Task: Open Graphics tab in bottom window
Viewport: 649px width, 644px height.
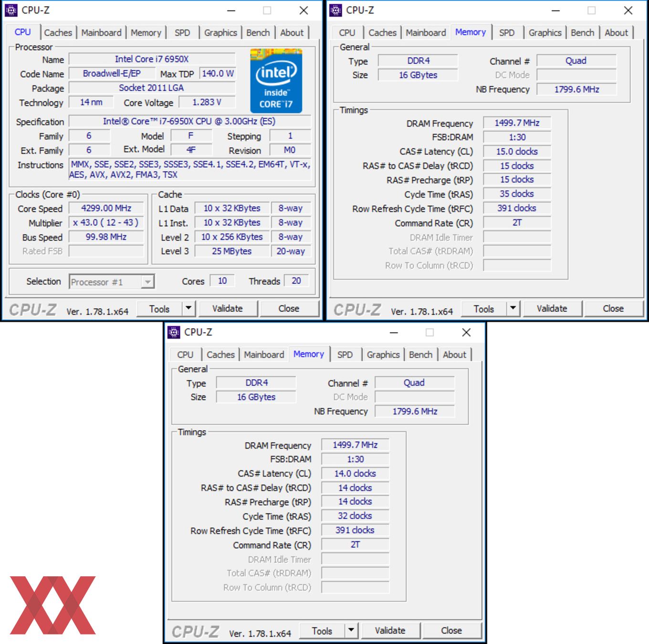Action: 383,354
